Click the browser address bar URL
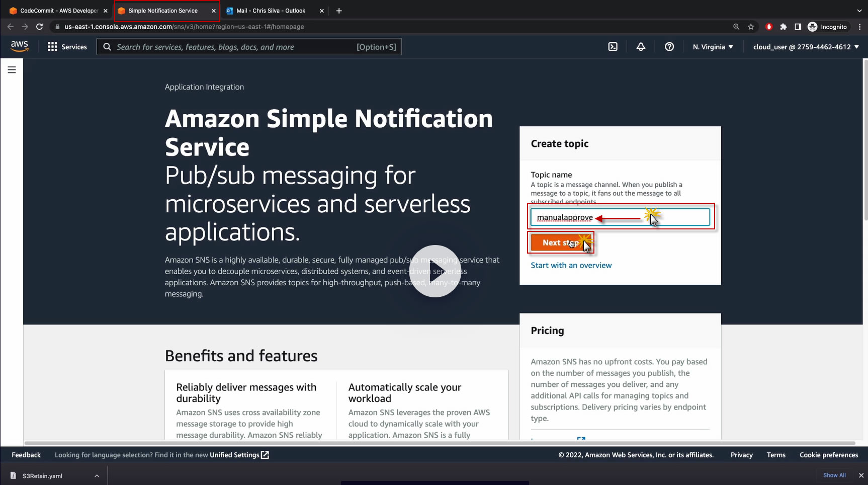Image resolution: width=868 pixels, height=485 pixels. pos(184,27)
